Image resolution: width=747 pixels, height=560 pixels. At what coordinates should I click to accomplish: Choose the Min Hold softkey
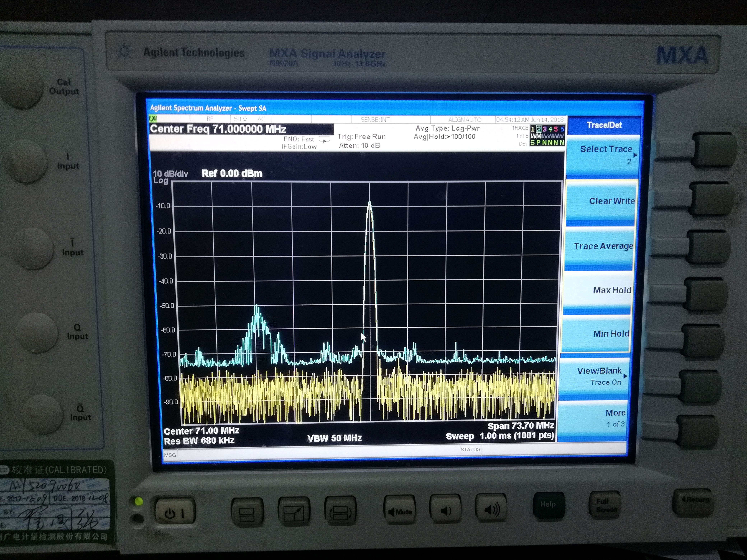click(596, 334)
